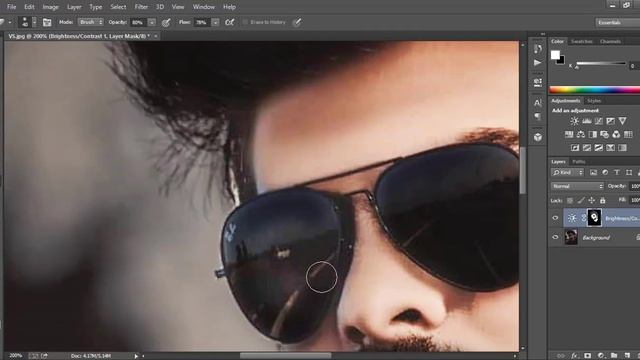640x360 pixels.
Task: Open the Character panel icon
Action: tap(538, 103)
